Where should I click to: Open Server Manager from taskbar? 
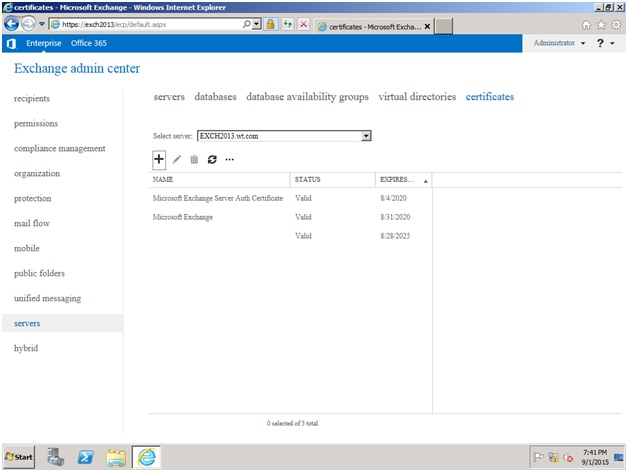click(x=55, y=457)
